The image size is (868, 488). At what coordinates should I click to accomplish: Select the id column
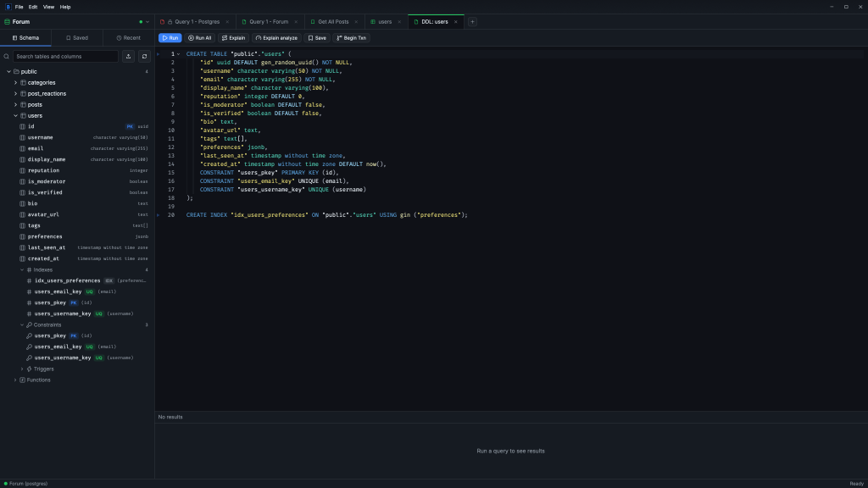(76, 127)
